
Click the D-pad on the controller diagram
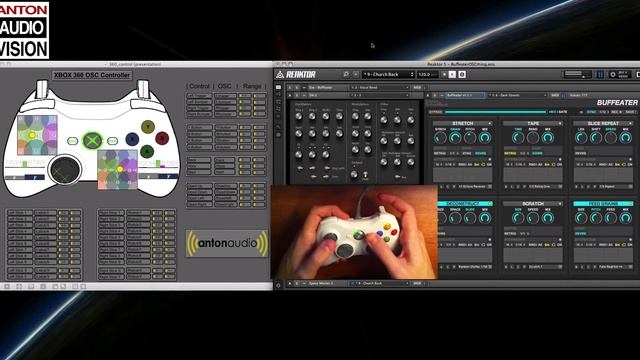coord(64,170)
